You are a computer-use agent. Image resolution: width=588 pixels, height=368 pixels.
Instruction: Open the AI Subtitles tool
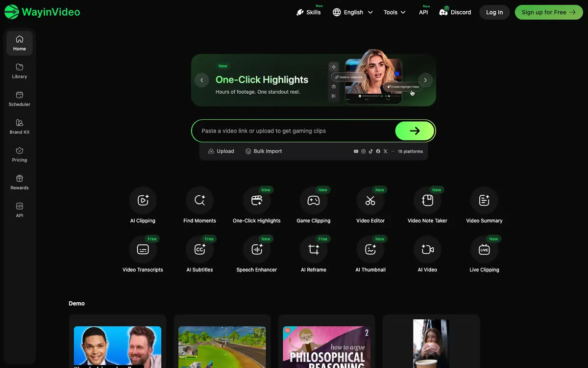tap(199, 249)
